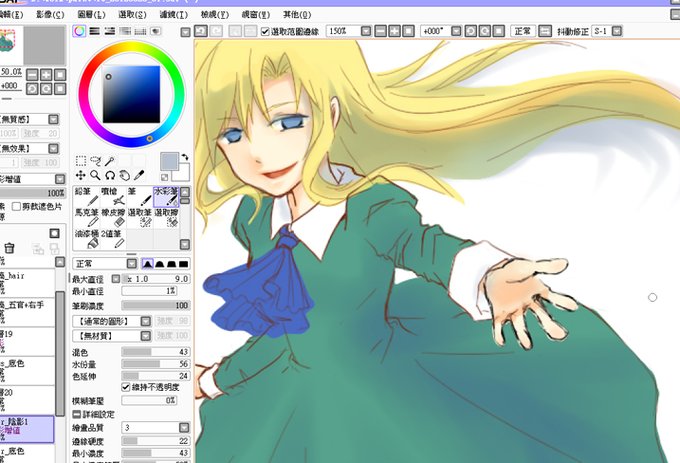Open the 視窗(W) menu
680x463 pixels.
tap(256, 15)
